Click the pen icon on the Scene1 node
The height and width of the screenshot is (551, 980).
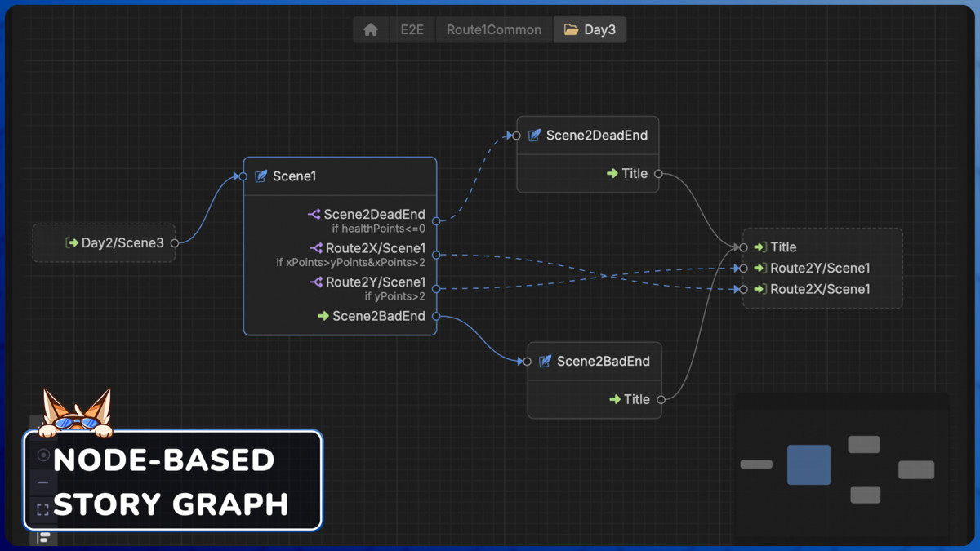tap(261, 176)
